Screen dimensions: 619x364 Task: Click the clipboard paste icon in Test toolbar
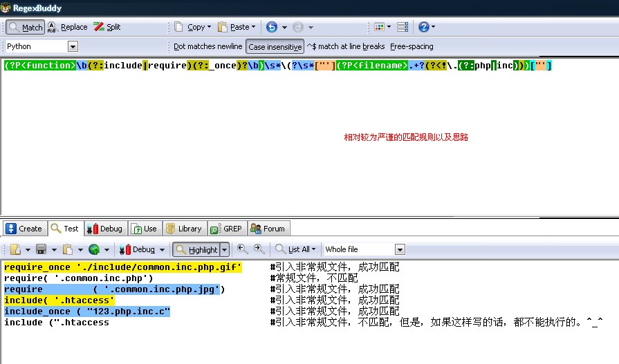tap(67, 249)
